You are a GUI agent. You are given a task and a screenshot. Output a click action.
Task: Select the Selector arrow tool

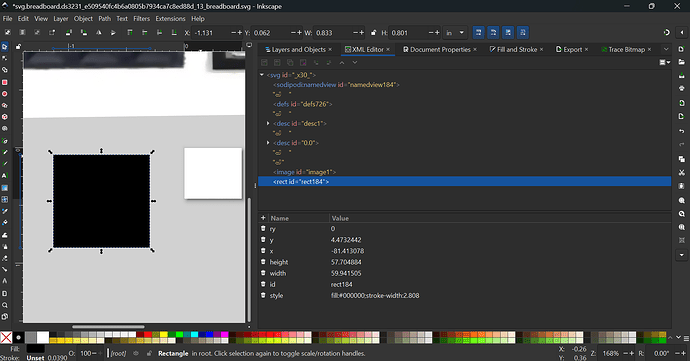coord(5,47)
